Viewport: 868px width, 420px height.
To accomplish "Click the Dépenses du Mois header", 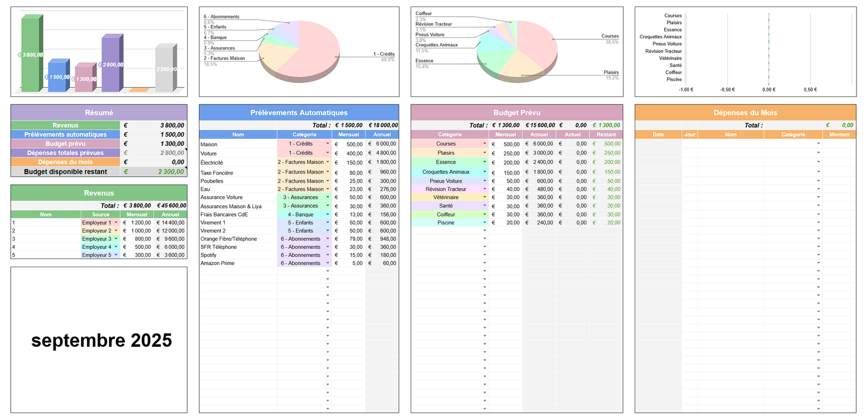I will [x=745, y=113].
